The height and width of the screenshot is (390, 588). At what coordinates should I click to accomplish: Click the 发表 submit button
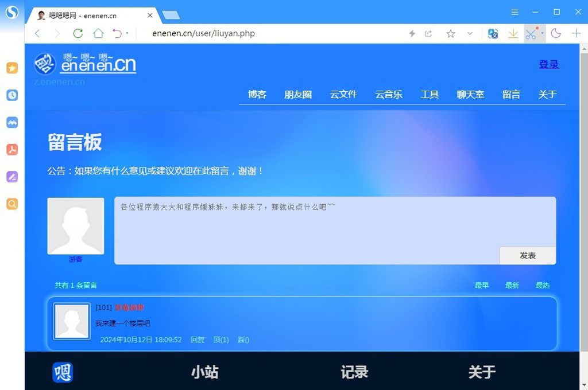tap(528, 255)
